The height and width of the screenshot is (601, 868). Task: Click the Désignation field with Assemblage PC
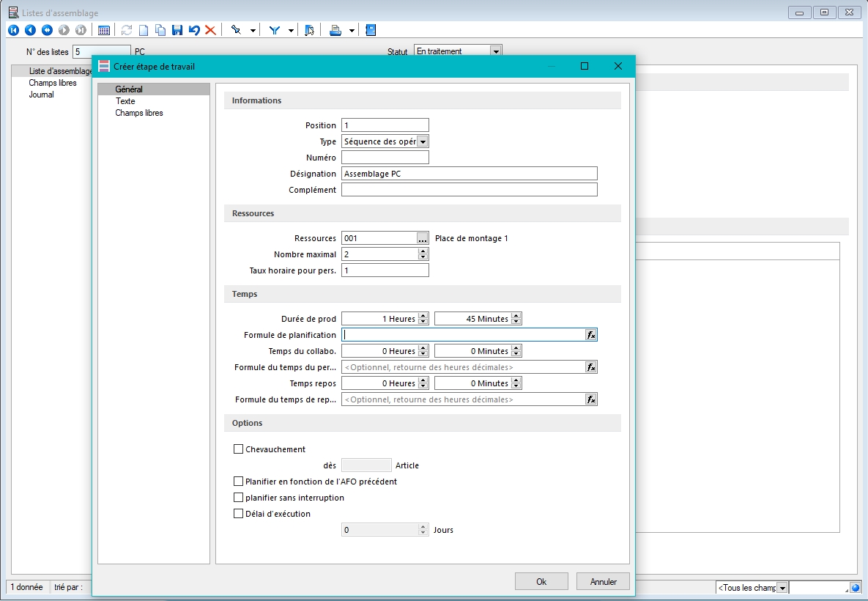click(470, 174)
